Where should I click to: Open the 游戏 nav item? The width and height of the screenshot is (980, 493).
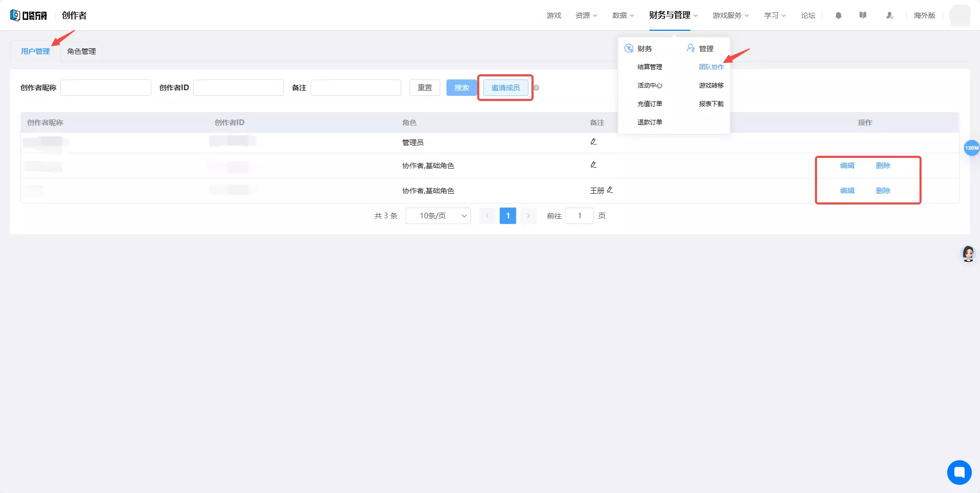coord(554,15)
